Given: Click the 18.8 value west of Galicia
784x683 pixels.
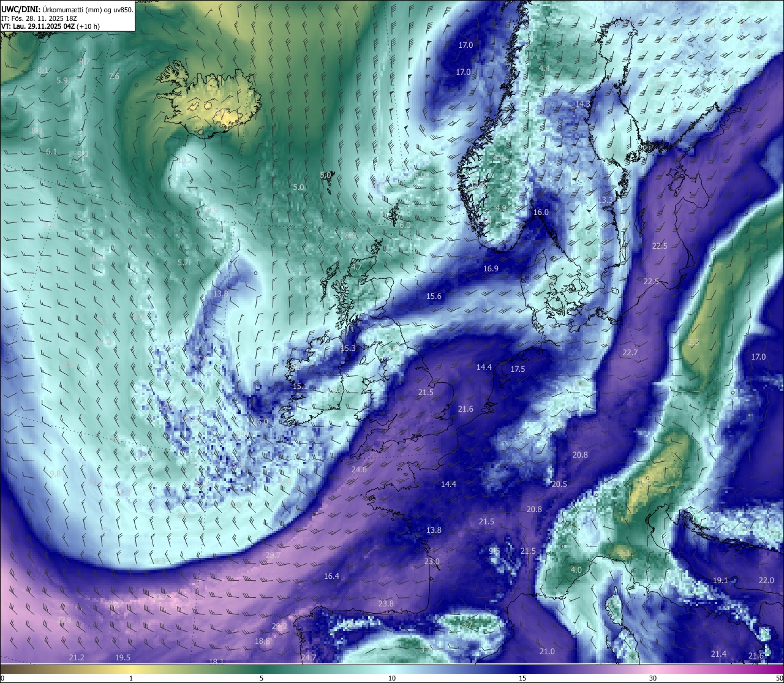Looking at the screenshot, I should 262,641.
